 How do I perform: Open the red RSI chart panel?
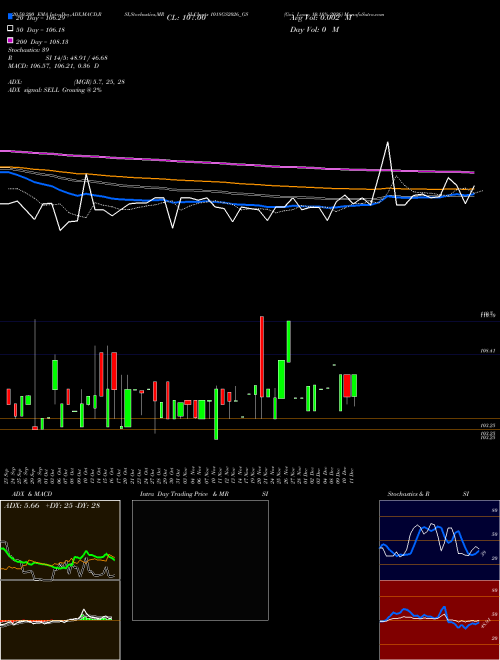coord(439,620)
